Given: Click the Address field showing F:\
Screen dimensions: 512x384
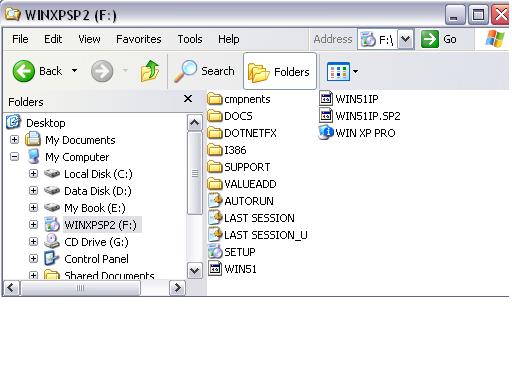Looking at the screenshot, I should coord(378,39).
